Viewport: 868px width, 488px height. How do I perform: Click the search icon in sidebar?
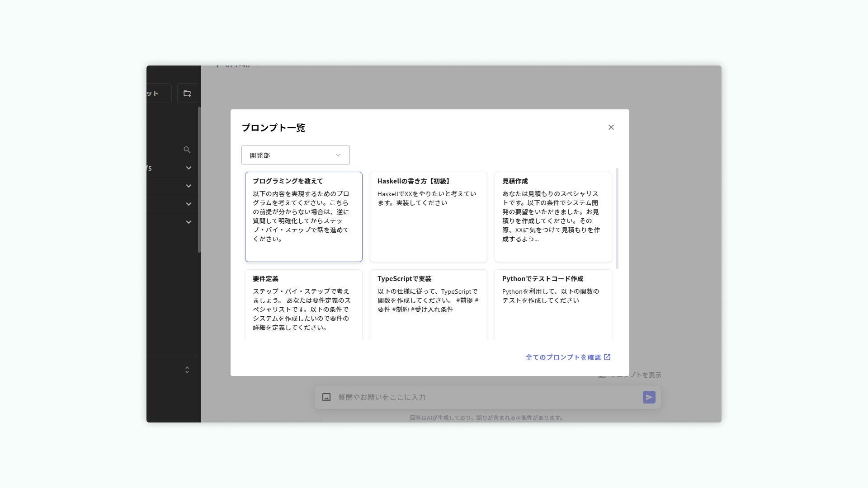pyautogui.click(x=187, y=150)
